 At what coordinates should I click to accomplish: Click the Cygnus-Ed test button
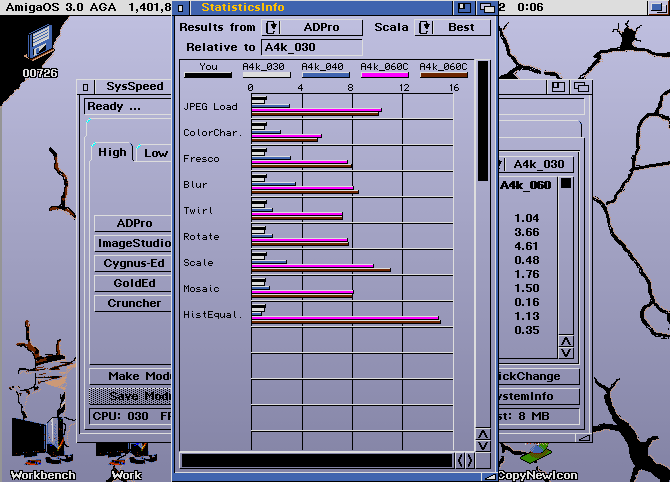coord(133,263)
